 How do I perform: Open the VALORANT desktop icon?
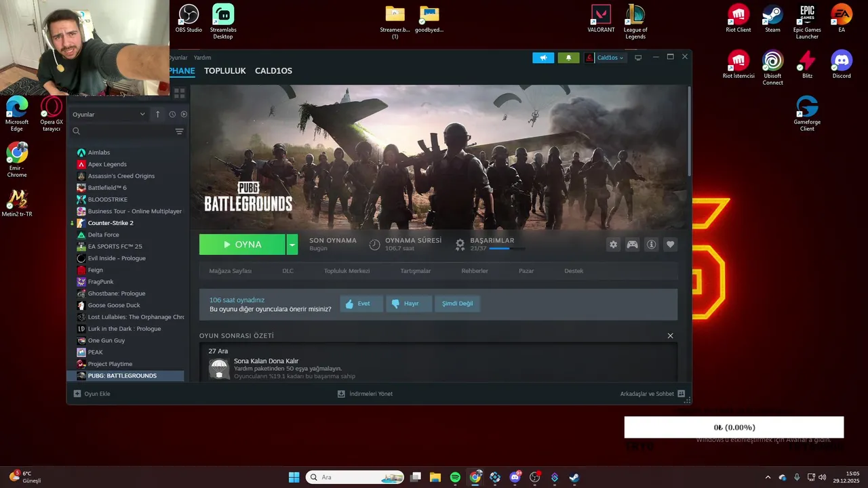(x=601, y=18)
